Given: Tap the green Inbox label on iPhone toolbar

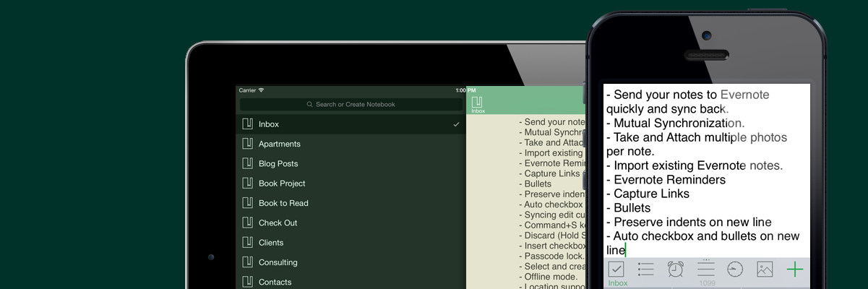Looking at the screenshot, I should tap(618, 283).
